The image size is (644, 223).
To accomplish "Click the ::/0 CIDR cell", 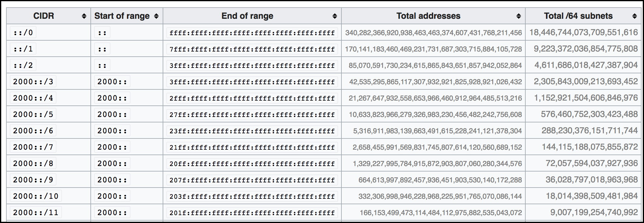I will click(x=23, y=32).
